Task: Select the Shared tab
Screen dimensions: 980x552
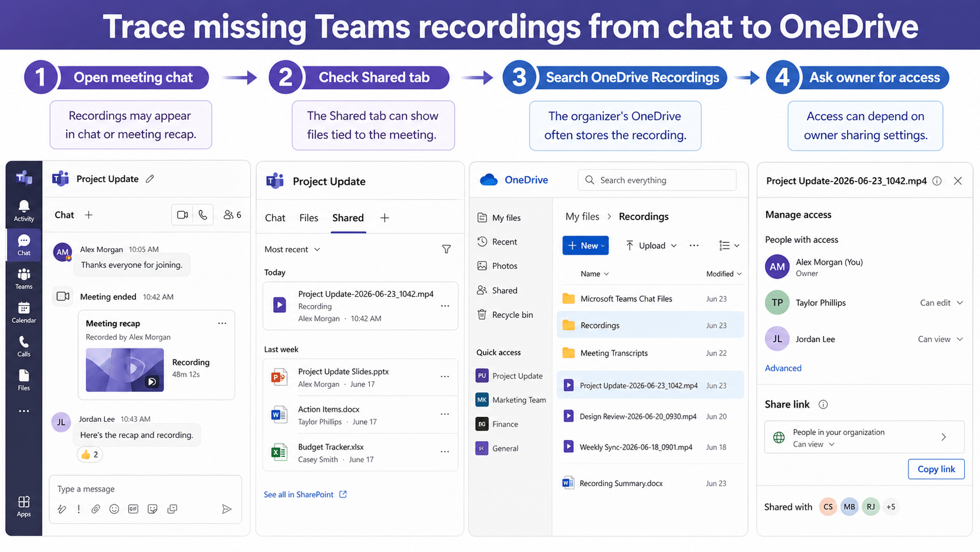Action: coord(348,218)
